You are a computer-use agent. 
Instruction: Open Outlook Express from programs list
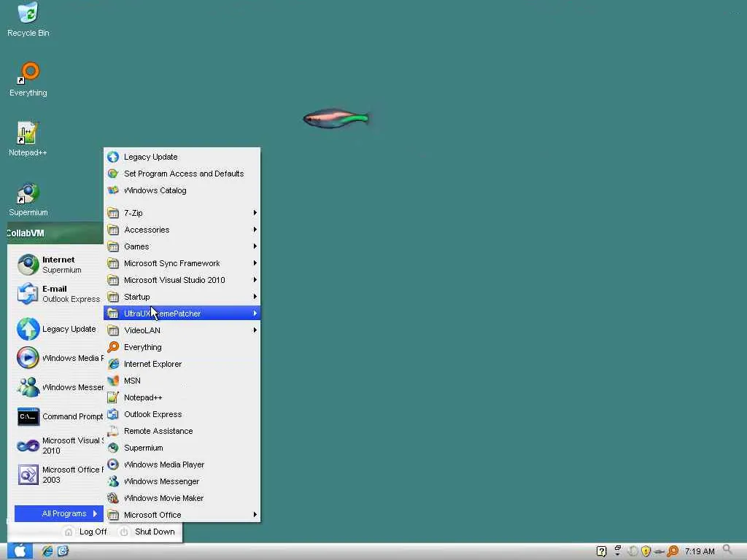(182, 414)
